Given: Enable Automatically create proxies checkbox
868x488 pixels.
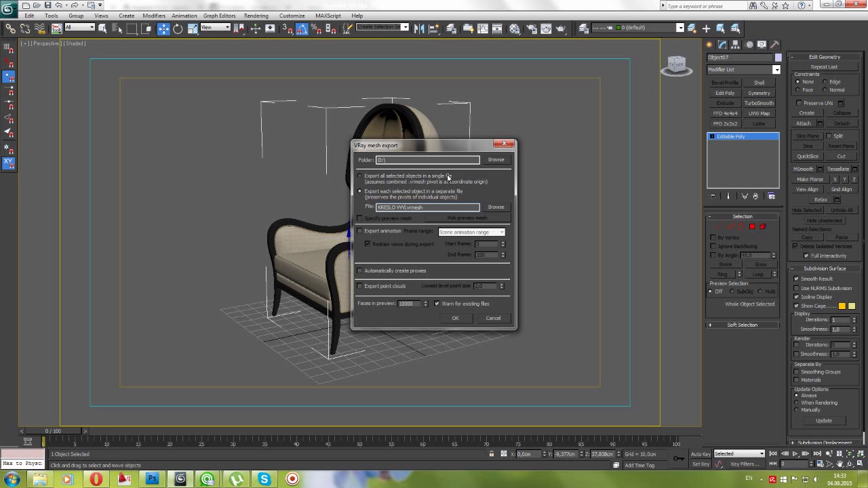Looking at the screenshot, I should tap(360, 270).
